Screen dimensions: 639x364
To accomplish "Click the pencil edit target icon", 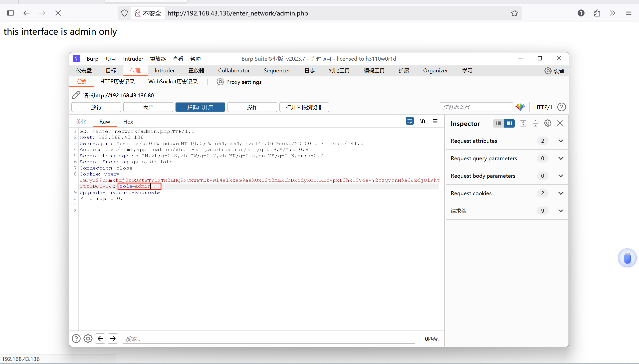I will tap(76, 95).
